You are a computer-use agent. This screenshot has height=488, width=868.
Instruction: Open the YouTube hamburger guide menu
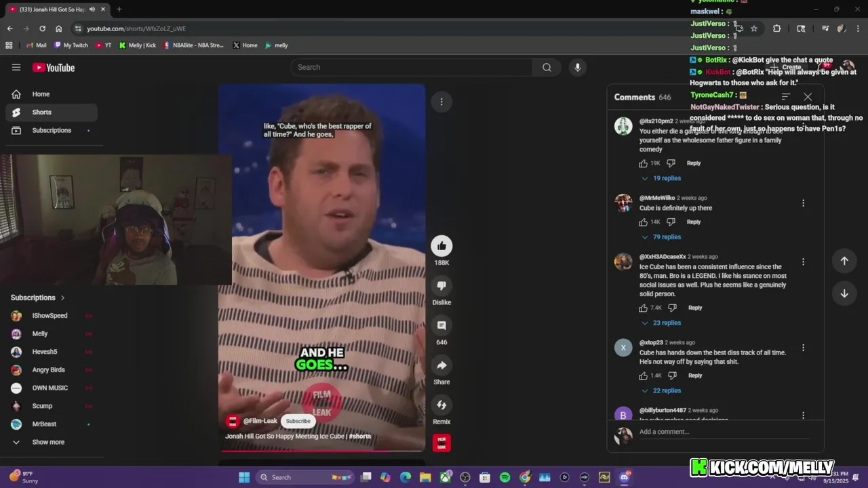(16, 67)
